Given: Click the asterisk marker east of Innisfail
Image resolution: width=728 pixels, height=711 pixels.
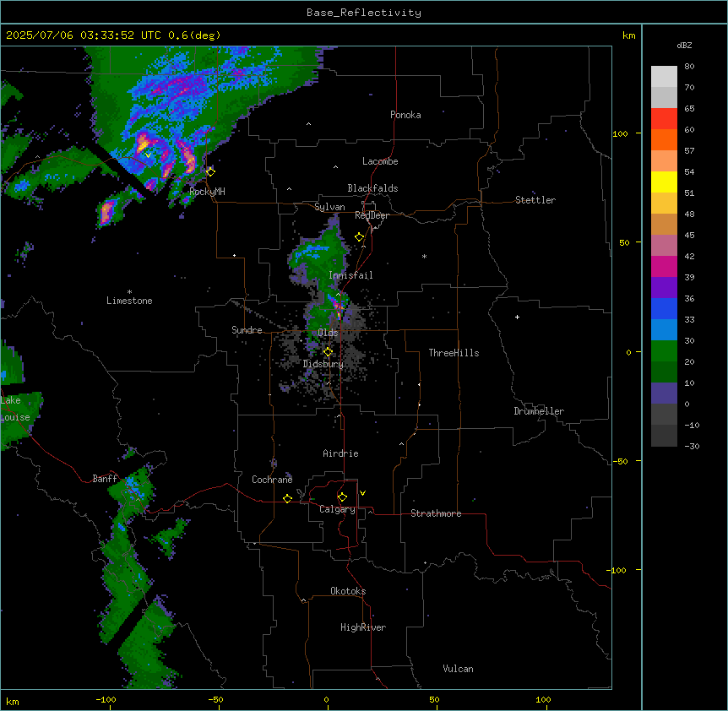Looking at the screenshot, I should click(424, 256).
